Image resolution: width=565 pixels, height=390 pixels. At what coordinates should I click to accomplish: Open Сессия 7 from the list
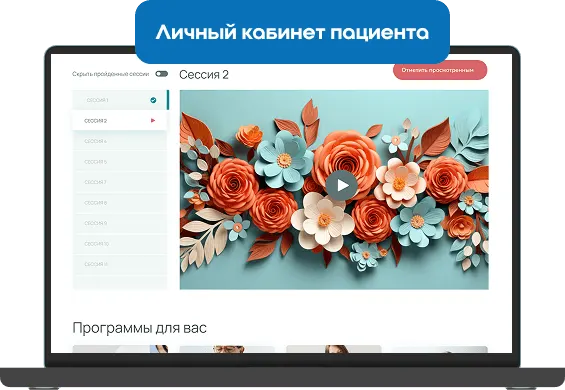coord(119,182)
